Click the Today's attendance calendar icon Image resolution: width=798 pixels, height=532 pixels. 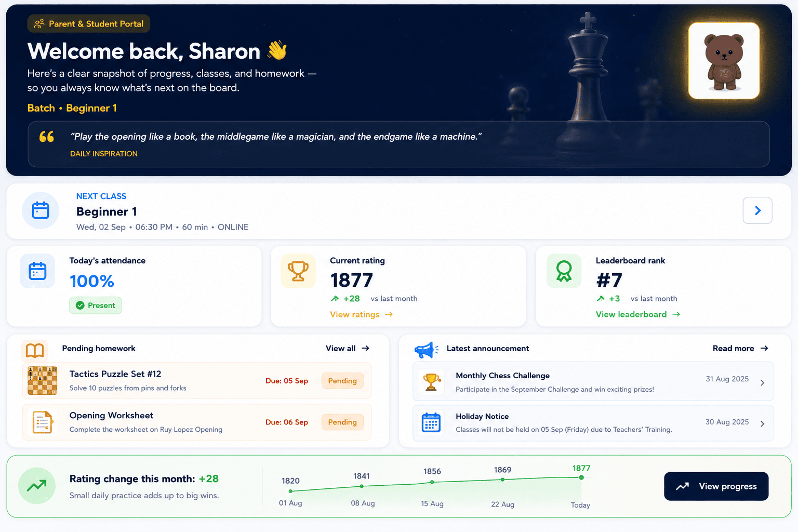[37, 271]
